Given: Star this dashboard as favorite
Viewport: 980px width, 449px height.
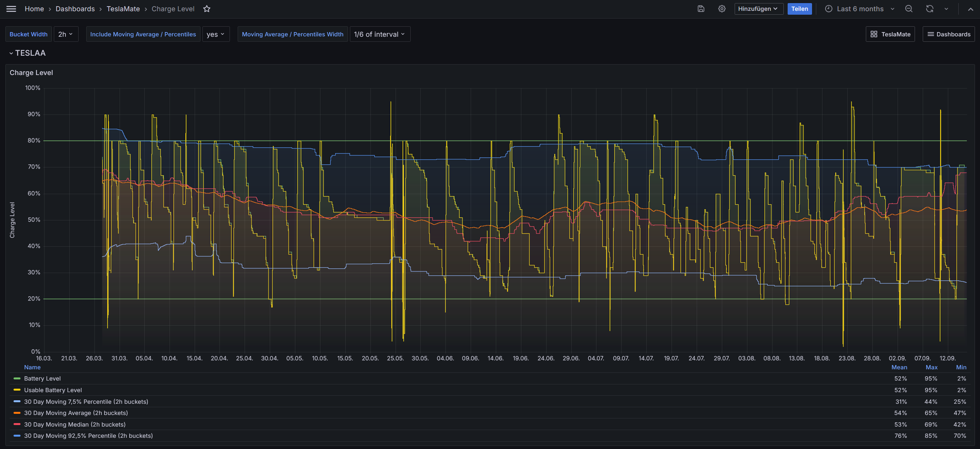Looking at the screenshot, I should (x=207, y=9).
